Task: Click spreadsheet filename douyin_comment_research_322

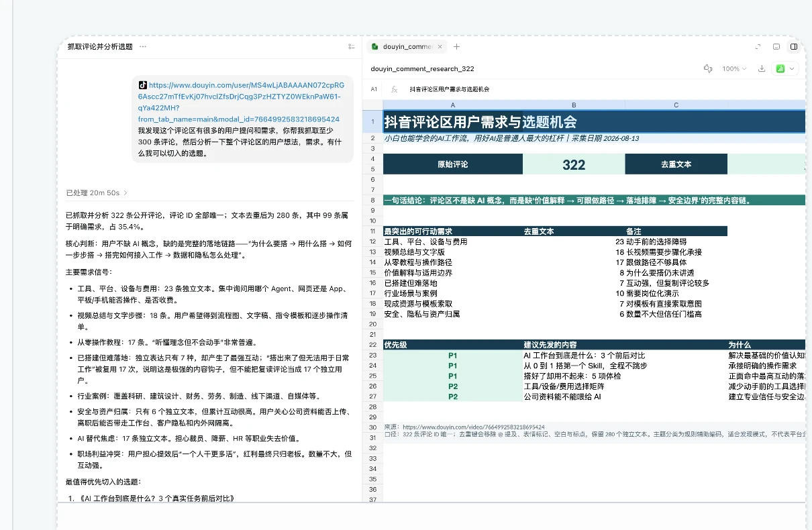Action: (x=422, y=68)
